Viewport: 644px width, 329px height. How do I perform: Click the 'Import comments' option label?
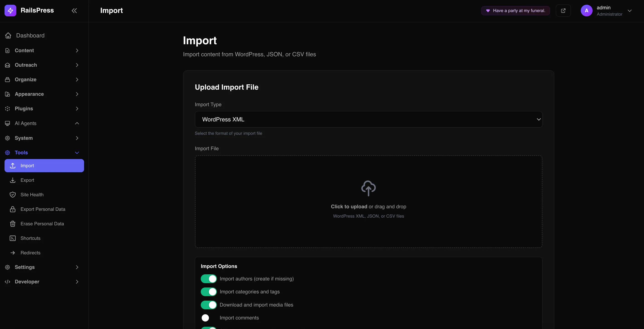239,318
